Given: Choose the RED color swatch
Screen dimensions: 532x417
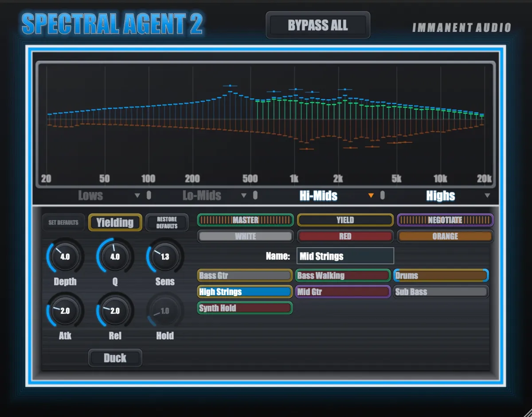Looking at the screenshot, I should coord(345,236).
